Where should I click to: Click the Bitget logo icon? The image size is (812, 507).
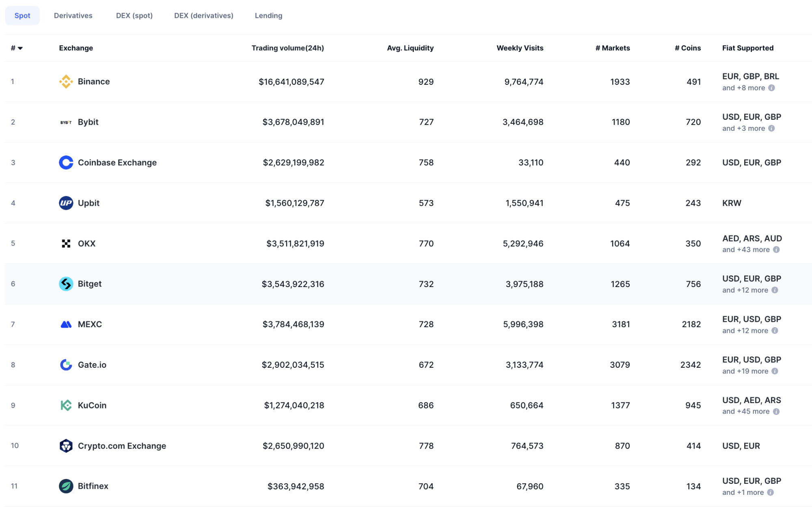66,284
